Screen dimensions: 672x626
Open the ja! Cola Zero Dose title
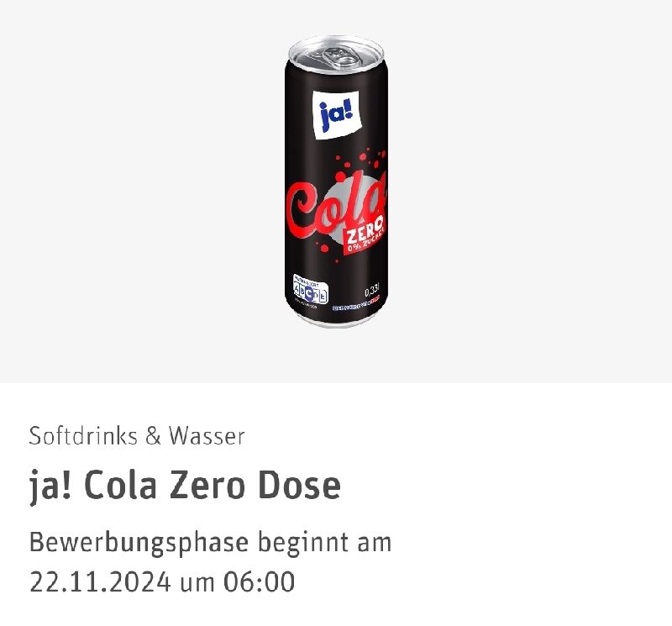185,486
